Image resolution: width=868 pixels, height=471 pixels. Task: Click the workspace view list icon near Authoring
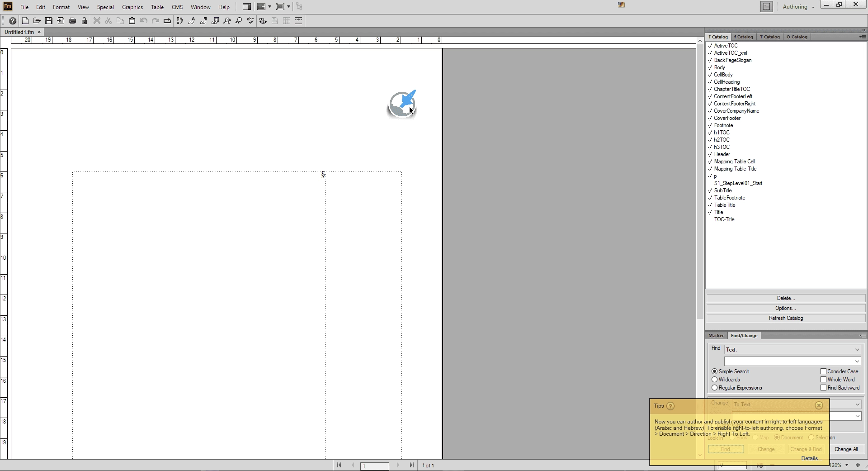[x=767, y=7]
